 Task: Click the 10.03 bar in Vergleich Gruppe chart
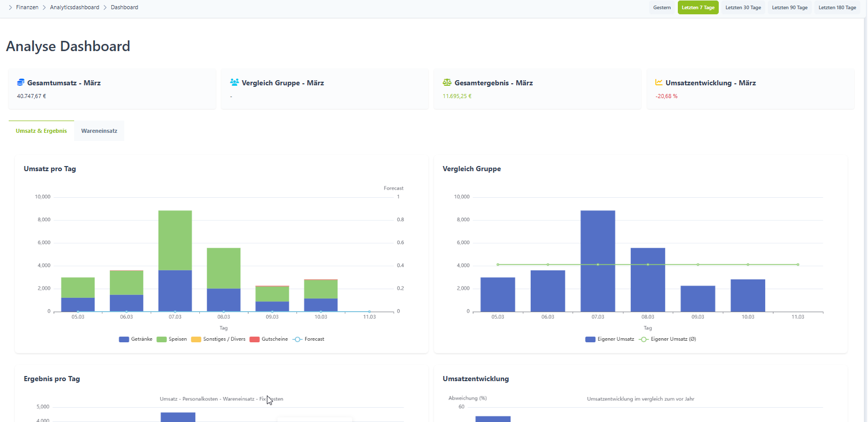coord(748,295)
